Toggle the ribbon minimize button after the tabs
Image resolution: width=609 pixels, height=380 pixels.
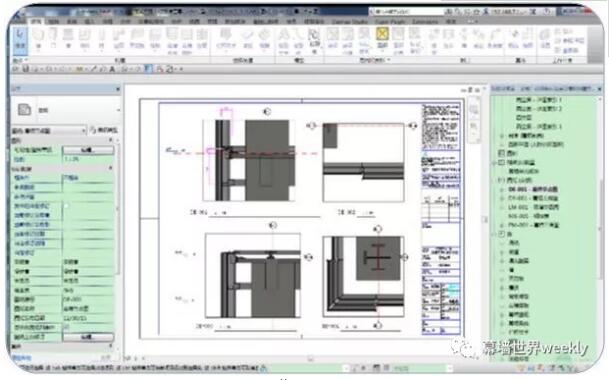(x=473, y=21)
